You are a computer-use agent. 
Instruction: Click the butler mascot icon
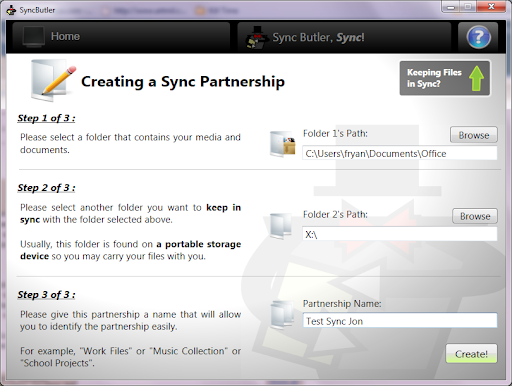click(x=257, y=38)
